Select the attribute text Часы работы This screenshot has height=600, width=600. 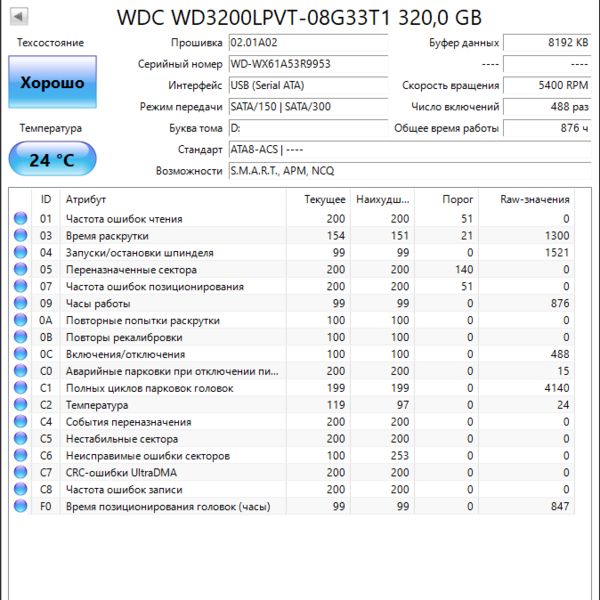pos(98,303)
